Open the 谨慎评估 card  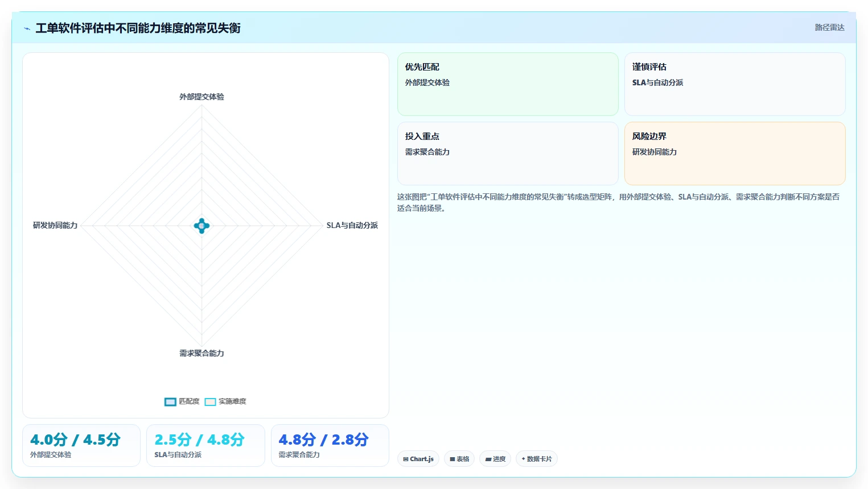pos(735,84)
